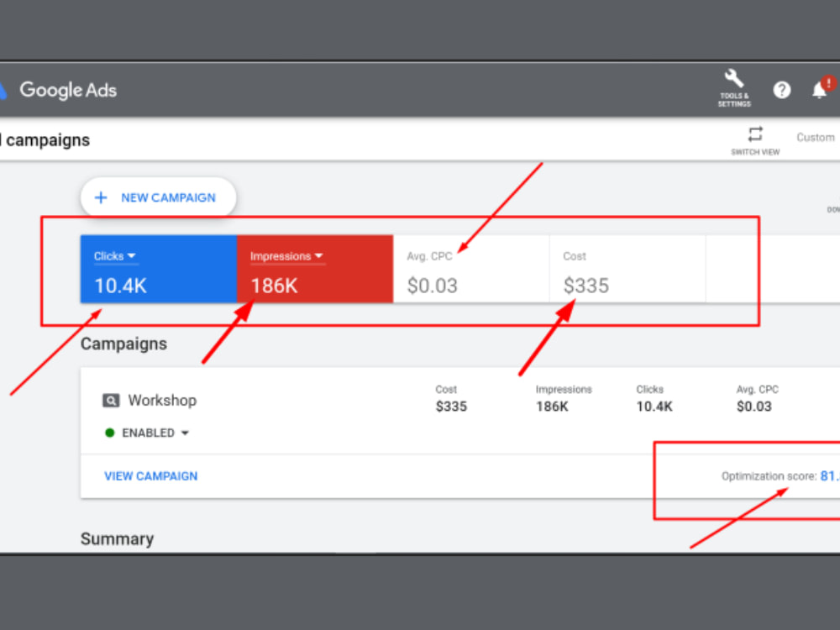Screen dimensions: 840x630
Task: Click the campaigns page title
Action: (45, 139)
